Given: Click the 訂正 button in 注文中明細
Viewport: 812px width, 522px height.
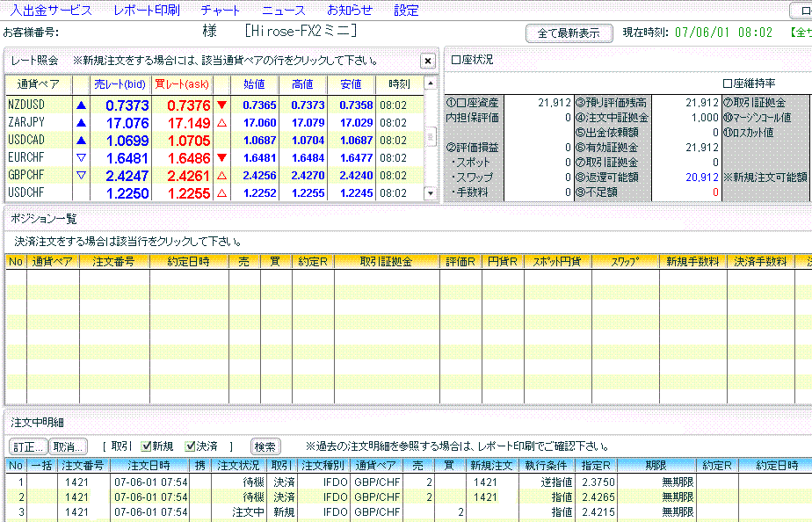Looking at the screenshot, I should click(28, 446).
